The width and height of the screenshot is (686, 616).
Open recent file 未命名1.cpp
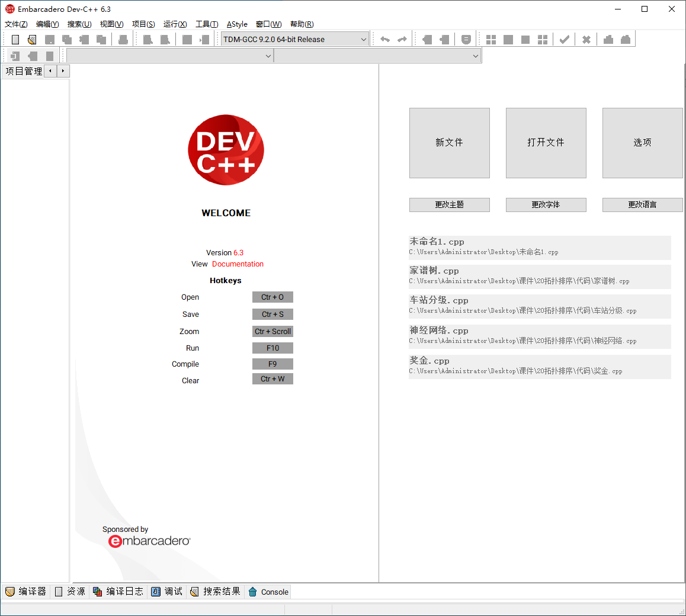[x=540, y=247]
